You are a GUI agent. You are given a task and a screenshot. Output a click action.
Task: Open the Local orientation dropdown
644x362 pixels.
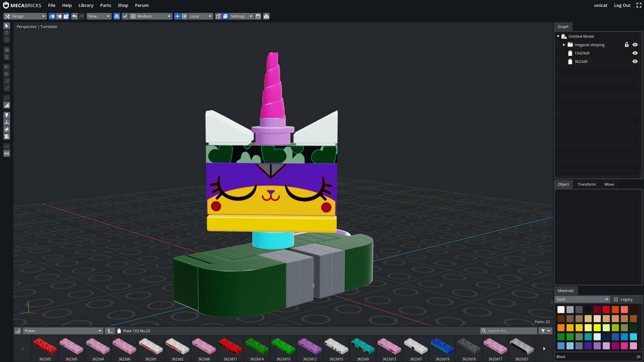click(x=200, y=16)
